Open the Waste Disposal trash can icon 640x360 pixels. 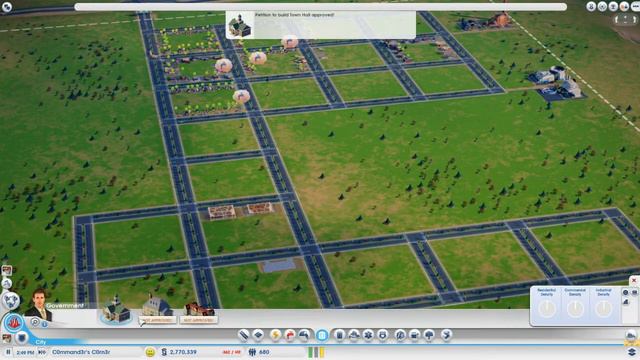[x=339, y=335]
